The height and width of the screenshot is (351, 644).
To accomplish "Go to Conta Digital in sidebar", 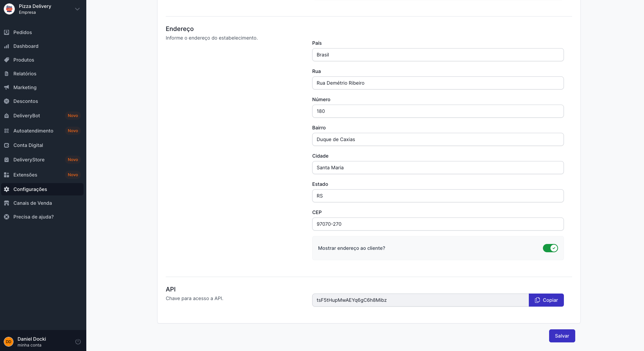I will [28, 145].
